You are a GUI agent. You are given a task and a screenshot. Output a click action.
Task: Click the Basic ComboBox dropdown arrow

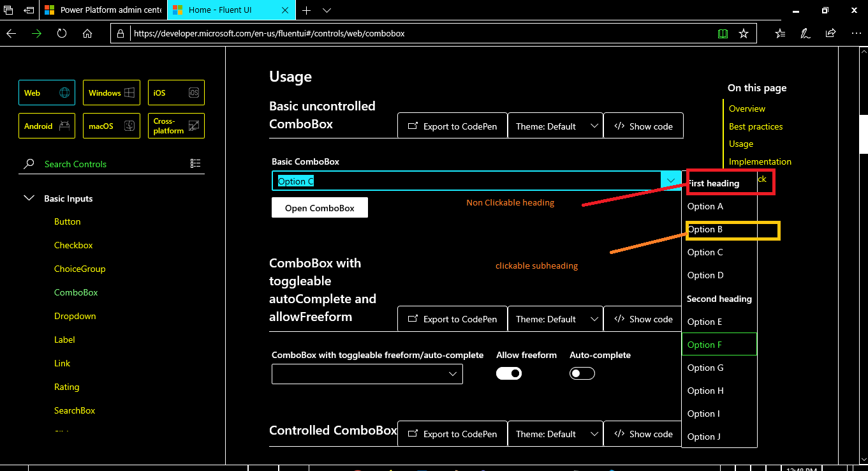[x=671, y=181]
